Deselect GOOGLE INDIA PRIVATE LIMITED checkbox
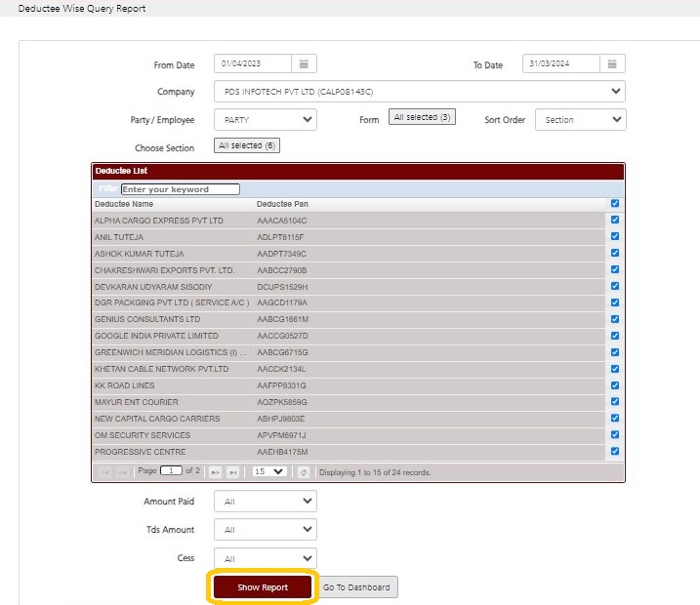This screenshot has width=700, height=605. click(615, 336)
